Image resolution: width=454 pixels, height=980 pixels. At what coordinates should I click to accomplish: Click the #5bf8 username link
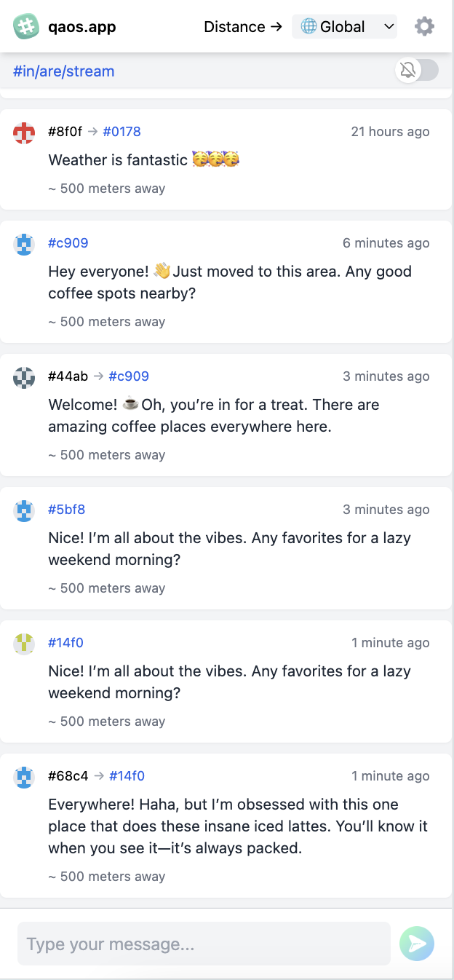(x=67, y=510)
